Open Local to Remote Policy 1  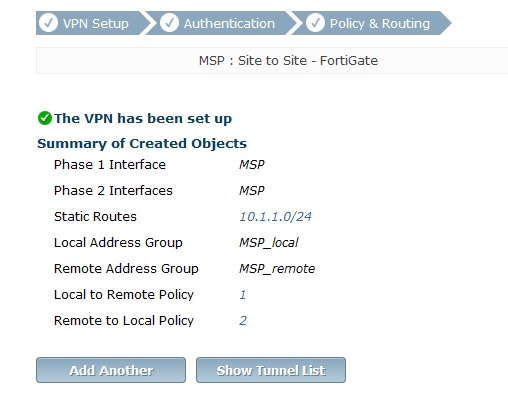tap(243, 295)
